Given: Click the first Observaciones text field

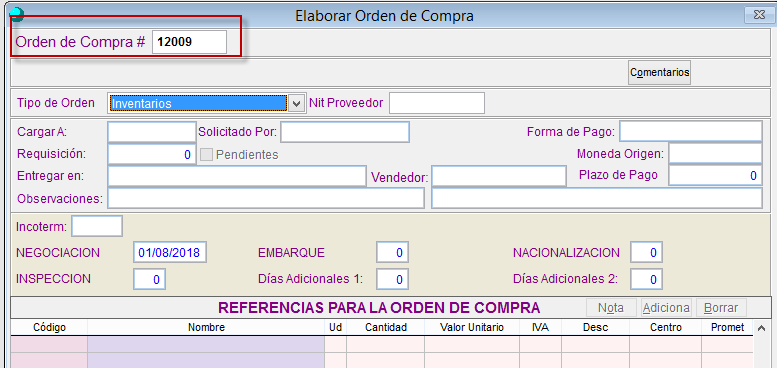Looking at the screenshot, I should [x=266, y=199].
